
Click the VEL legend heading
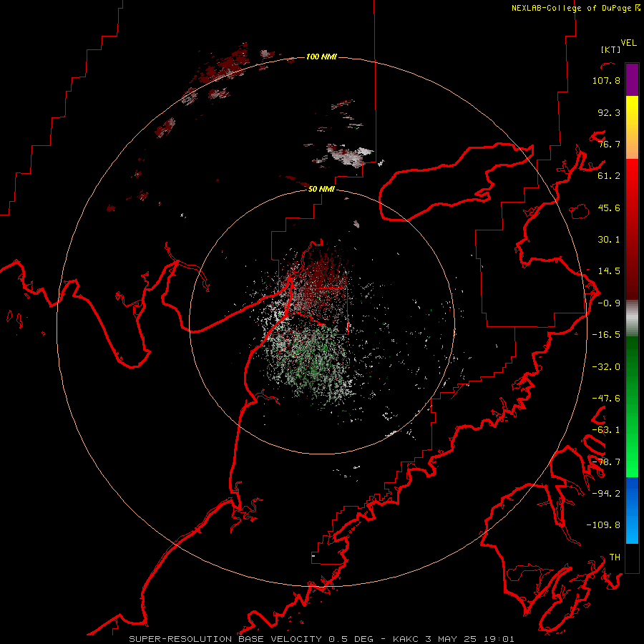tap(628, 43)
